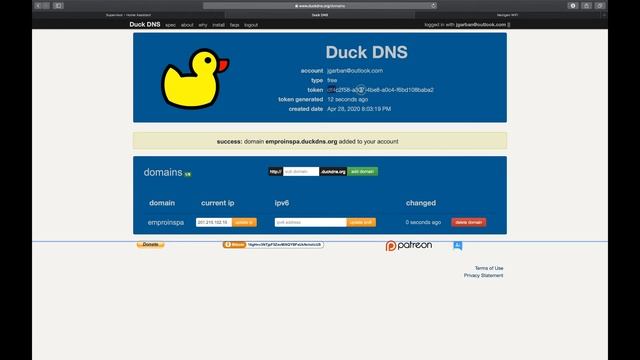Click the 'domains' section heading

[x=163, y=172]
